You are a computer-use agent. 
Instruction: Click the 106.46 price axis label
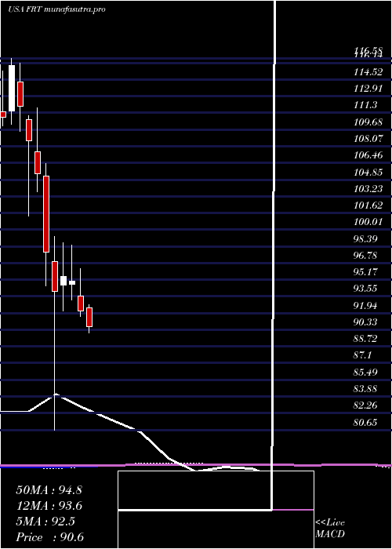(x=368, y=155)
